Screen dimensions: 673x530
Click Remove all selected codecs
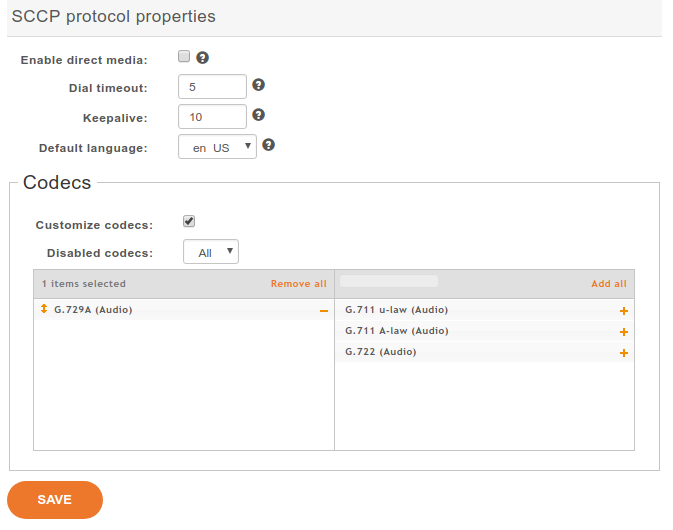(x=299, y=284)
